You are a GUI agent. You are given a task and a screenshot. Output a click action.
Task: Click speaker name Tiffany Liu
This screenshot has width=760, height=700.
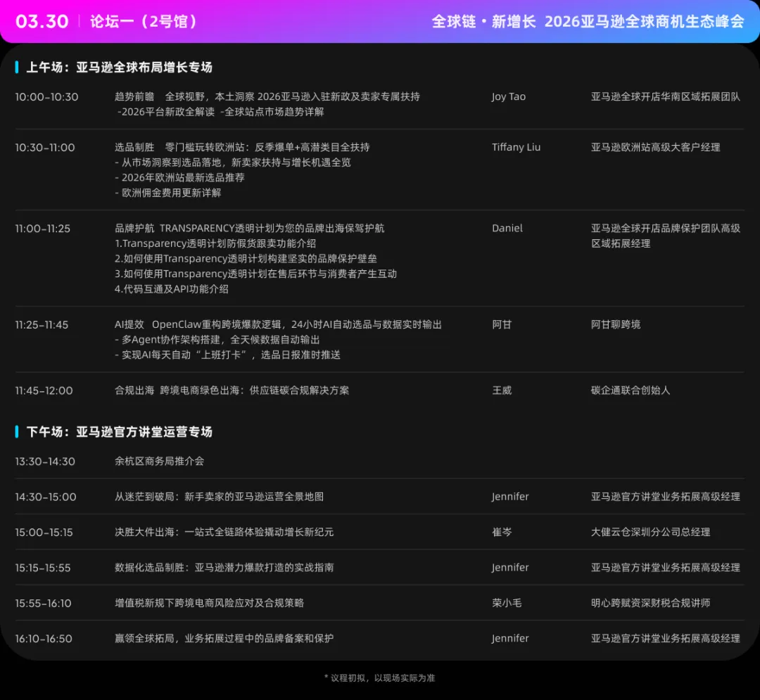coord(517,147)
